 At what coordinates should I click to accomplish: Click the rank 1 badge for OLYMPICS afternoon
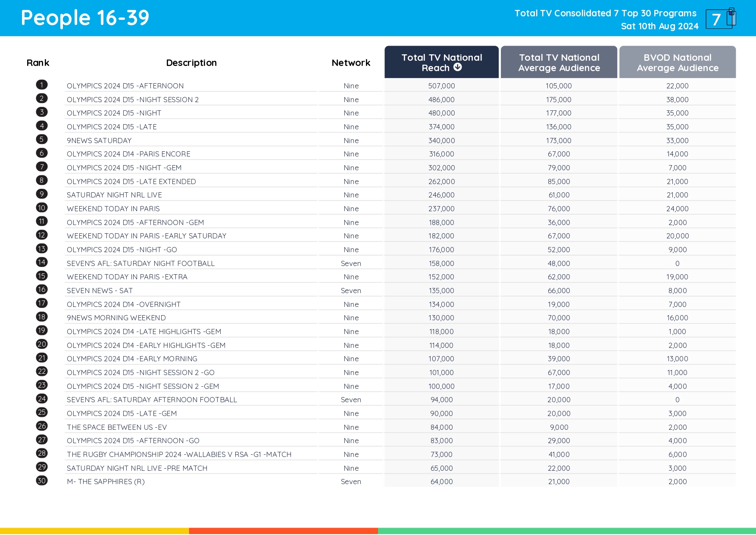click(41, 84)
